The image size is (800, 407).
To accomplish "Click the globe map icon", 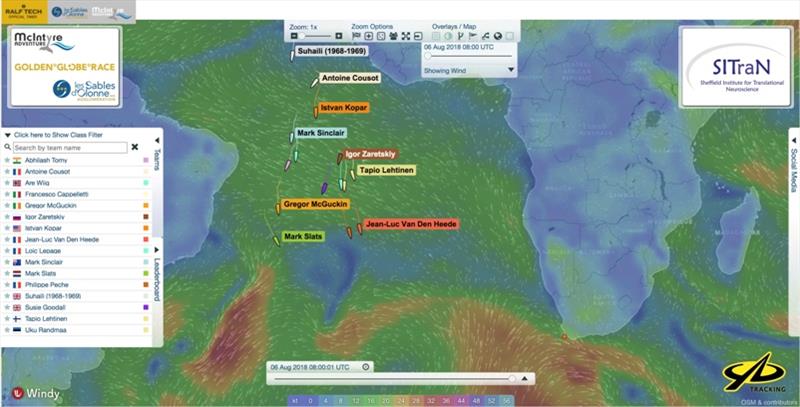I will 497,36.
